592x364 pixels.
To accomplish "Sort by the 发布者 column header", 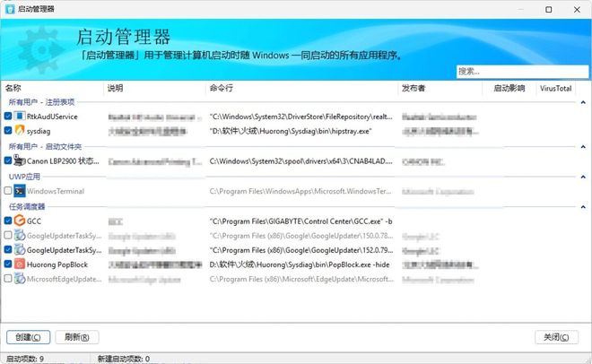I will (x=440, y=88).
